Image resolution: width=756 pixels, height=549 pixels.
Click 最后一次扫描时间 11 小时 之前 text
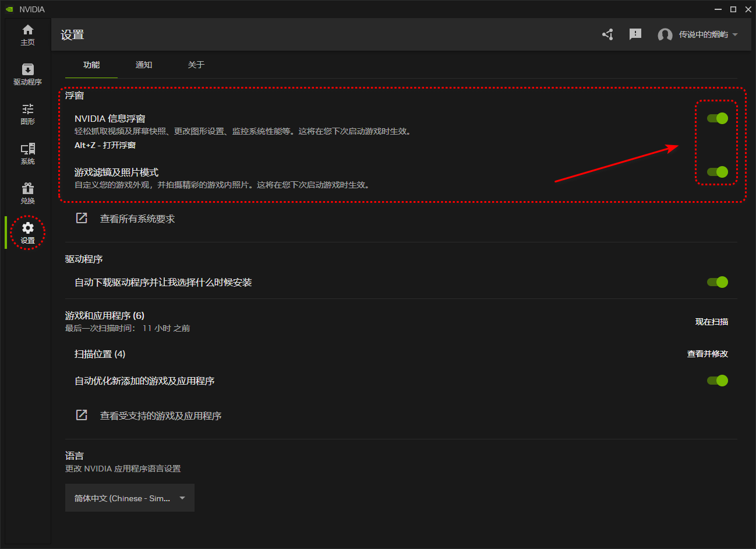pos(128,329)
